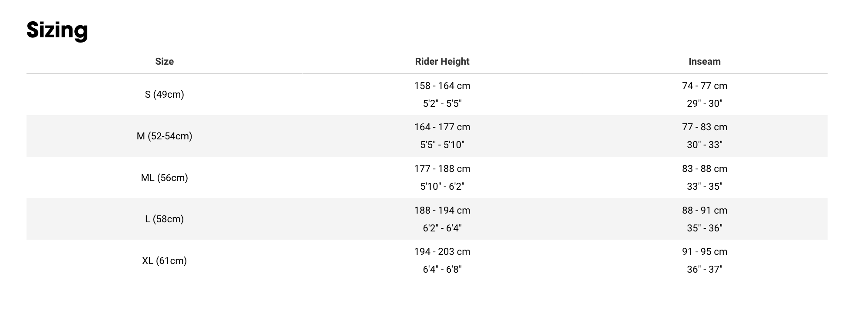Click the 74 - 77 cm inseam value

click(x=704, y=86)
